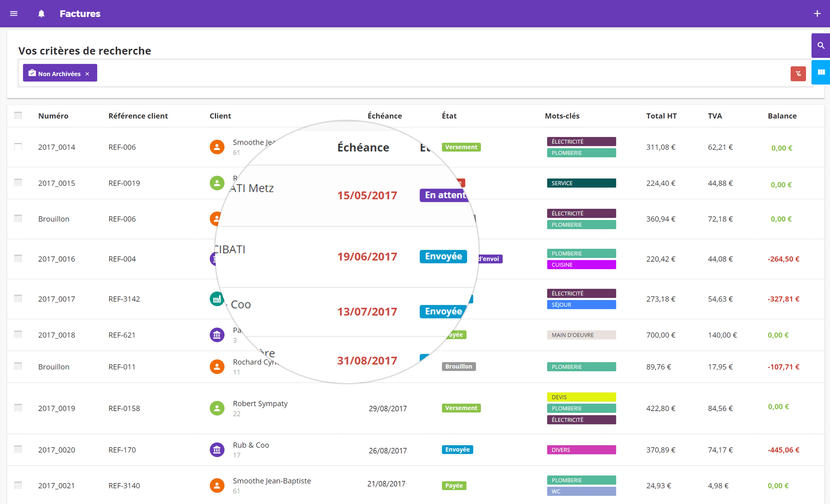The image size is (830, 504).
Task: Toggle the select-all header checkbox
Action: (x=18, y=115)
